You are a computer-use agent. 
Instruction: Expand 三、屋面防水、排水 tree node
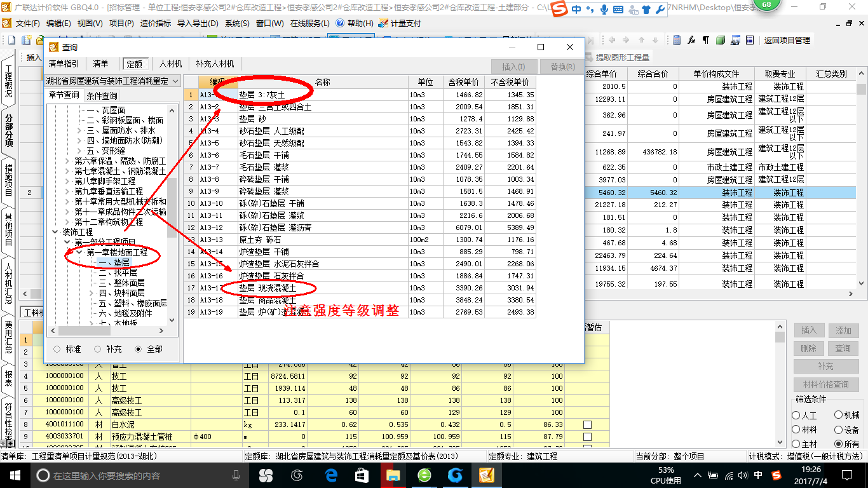pyautogui.click(x=79, y=130)
